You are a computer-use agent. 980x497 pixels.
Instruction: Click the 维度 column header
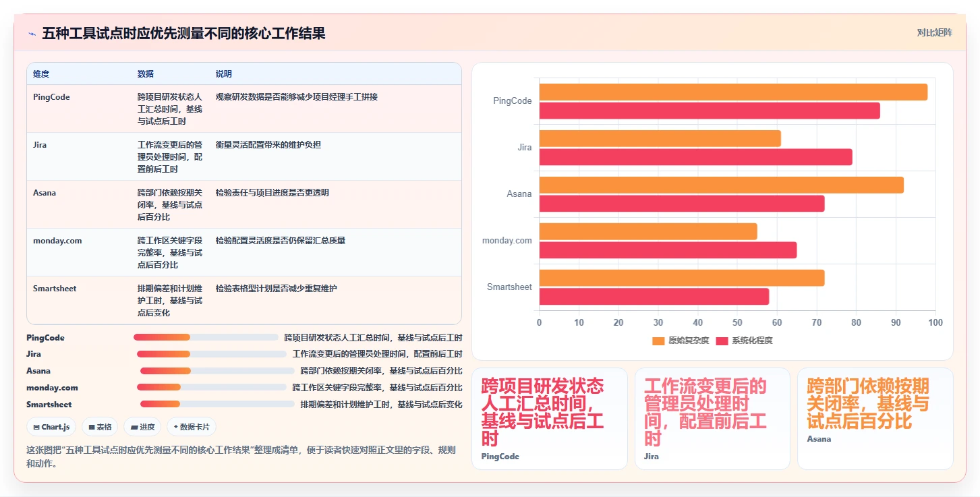(41, 74)
